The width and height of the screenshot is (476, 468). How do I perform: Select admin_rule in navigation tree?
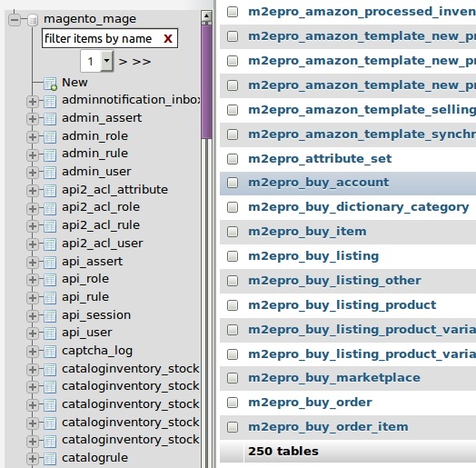tap(94, 154)
